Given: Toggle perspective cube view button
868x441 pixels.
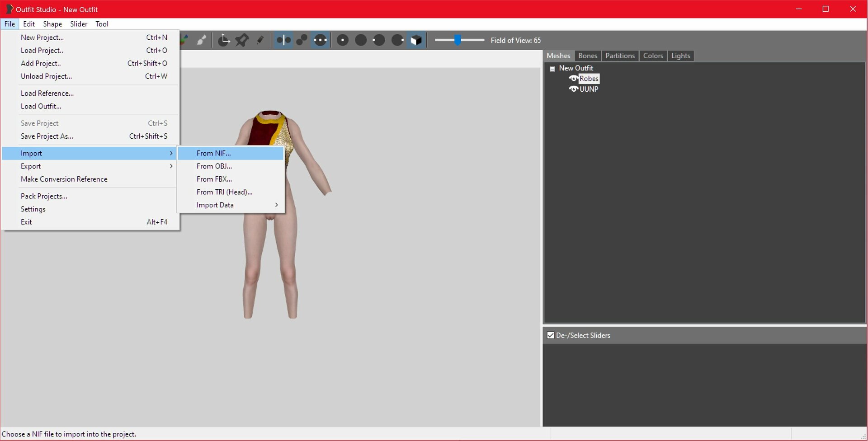Looking at the screenshot, I should pyautogui.click(x=416, y=40).
